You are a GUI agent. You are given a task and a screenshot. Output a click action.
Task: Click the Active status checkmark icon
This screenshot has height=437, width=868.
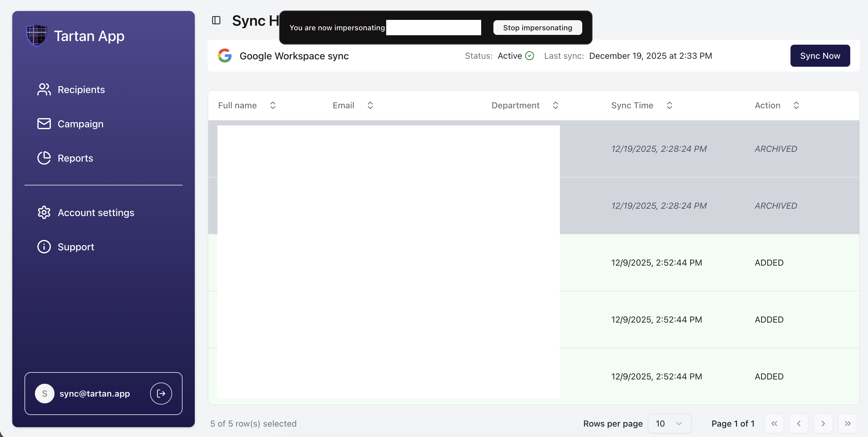(529, 56)
